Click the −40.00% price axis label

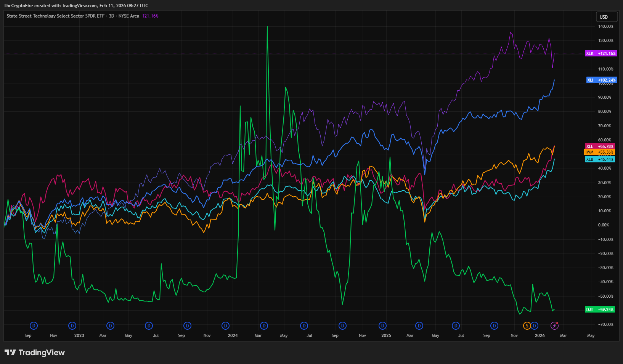(605, 282)
